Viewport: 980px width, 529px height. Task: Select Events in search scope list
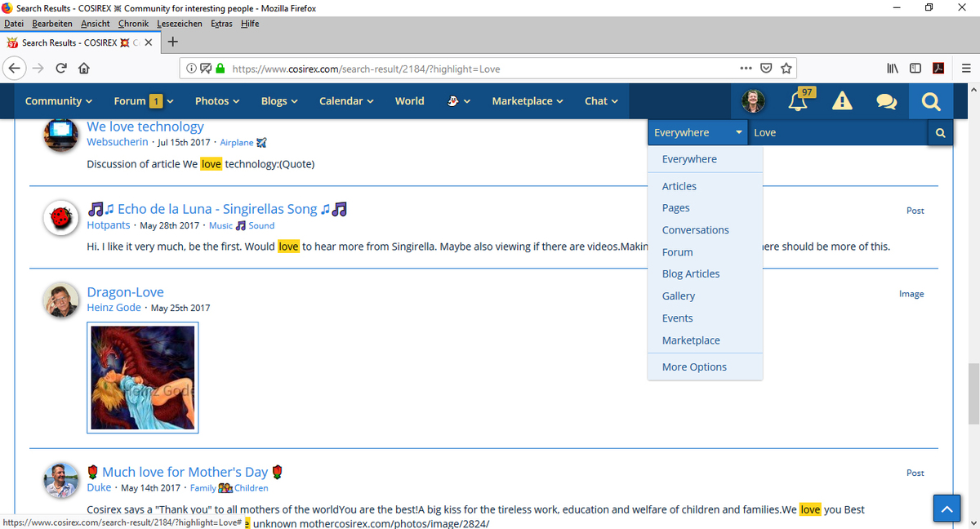point(705,318)
